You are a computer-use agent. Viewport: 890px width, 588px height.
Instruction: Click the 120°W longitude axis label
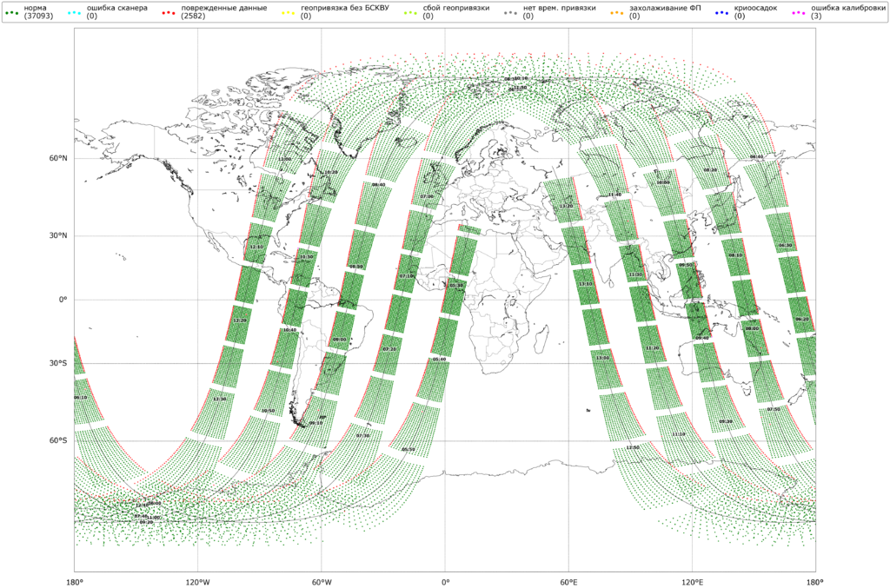tap(197, 581)
